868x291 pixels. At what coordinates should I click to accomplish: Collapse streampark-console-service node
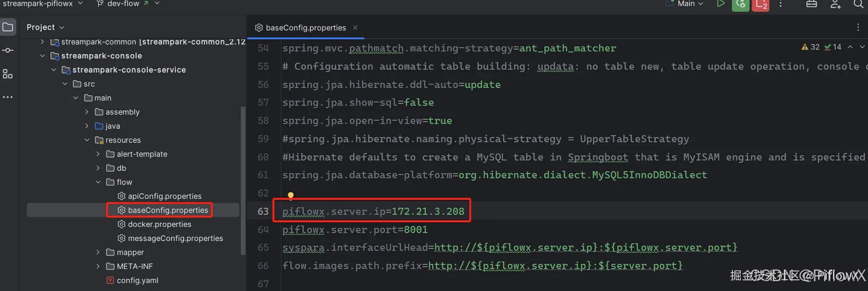54,70
